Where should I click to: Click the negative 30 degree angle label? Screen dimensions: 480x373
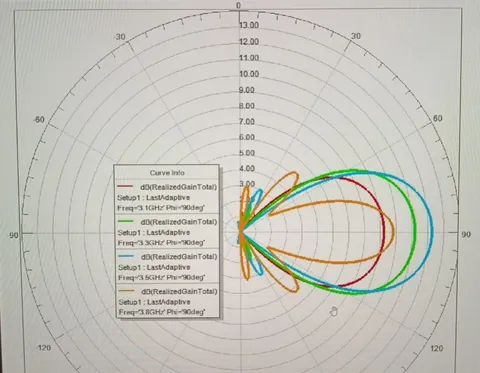119,37
